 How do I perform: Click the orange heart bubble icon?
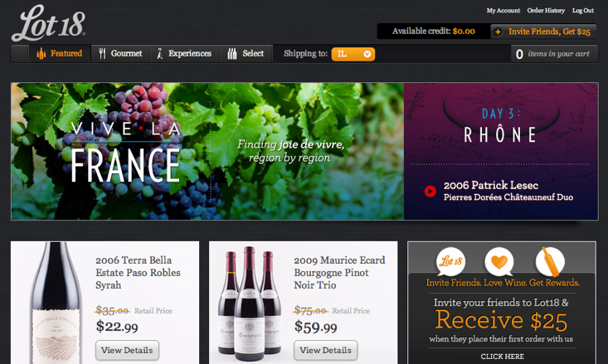[x=499, y=261]
